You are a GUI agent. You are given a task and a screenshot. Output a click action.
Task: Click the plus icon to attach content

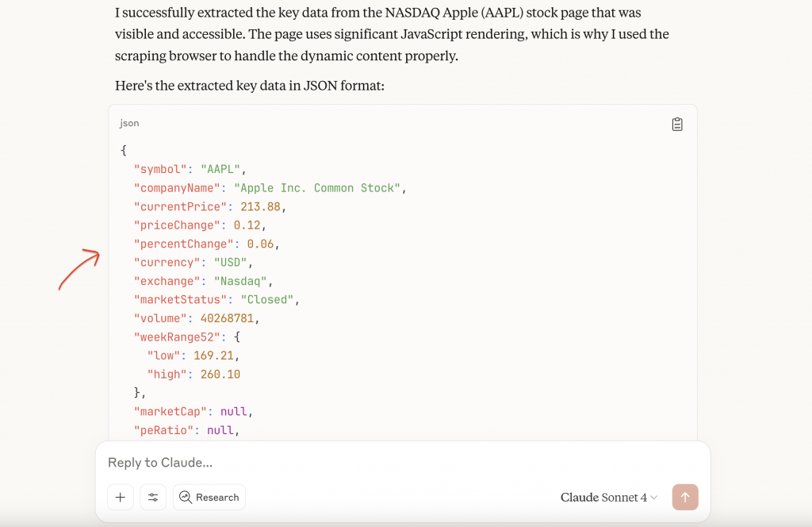pyautogui.click(x=120, y=497)
